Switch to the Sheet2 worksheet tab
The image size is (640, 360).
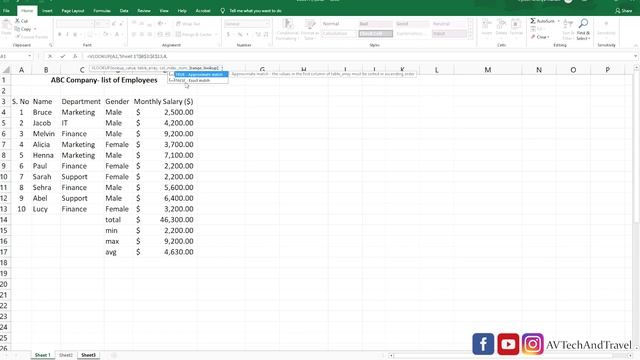[66, 355]
